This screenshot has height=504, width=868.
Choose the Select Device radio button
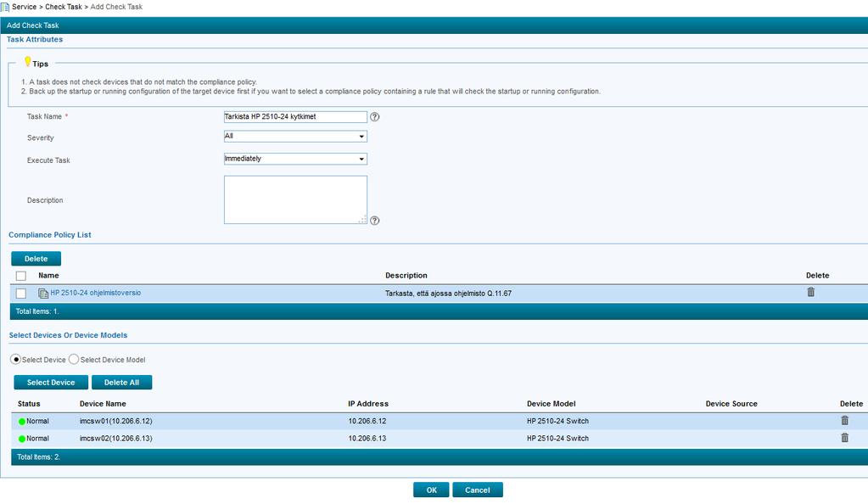click(x=15, y=360)
